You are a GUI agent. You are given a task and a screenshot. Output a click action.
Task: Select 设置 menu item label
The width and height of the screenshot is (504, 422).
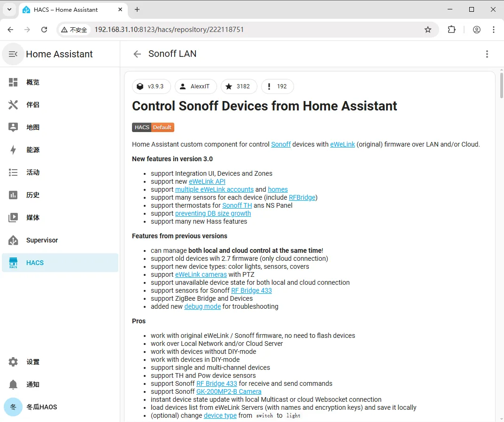point(33,362)
